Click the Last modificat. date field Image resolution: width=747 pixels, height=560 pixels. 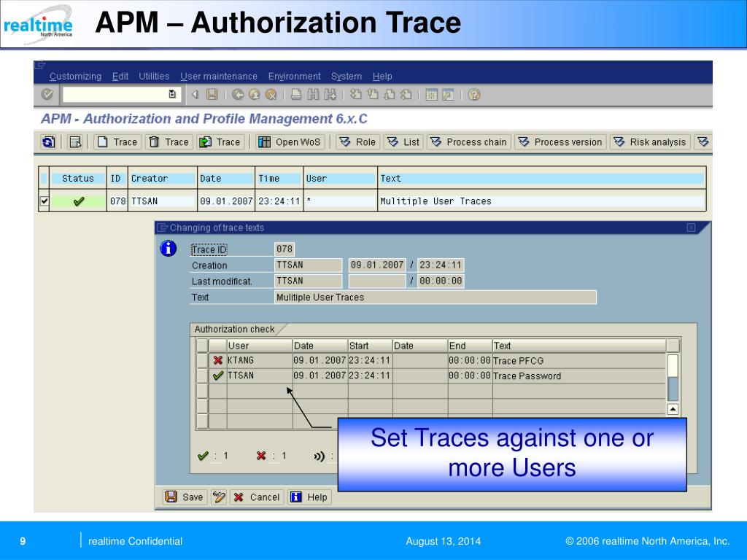377,281
